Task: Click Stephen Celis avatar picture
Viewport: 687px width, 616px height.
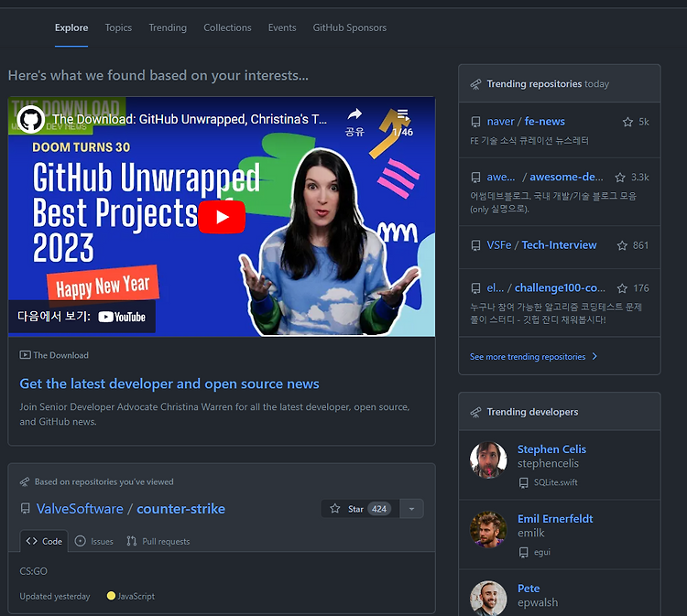Action: pyautogui.click(x=488, y=459)
